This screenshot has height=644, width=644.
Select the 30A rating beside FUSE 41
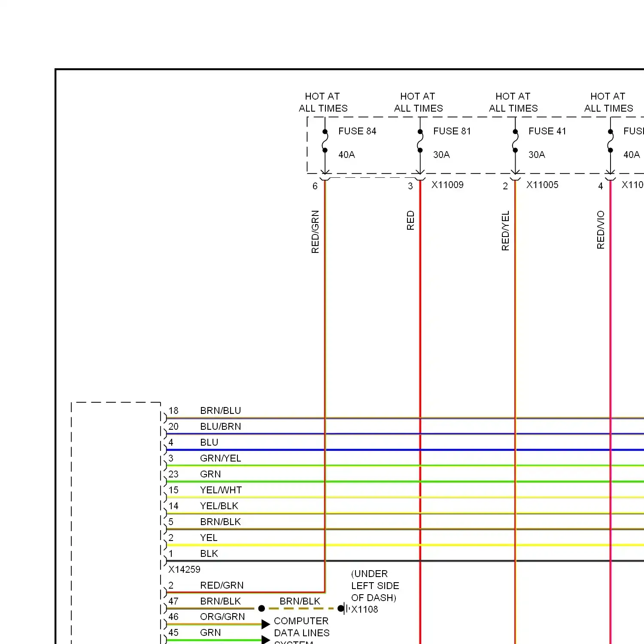point(537,155)
